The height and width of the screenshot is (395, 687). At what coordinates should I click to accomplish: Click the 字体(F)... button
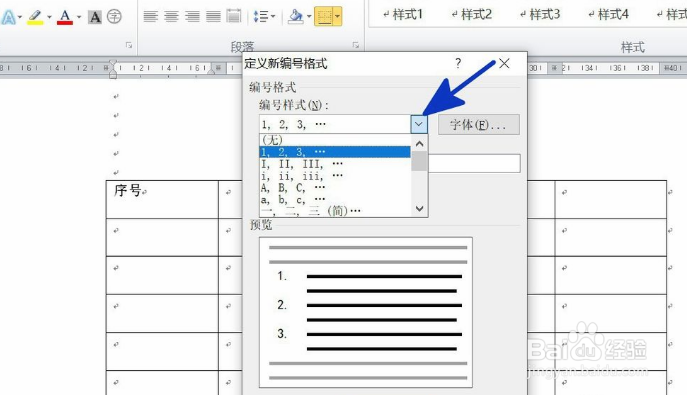479,125
